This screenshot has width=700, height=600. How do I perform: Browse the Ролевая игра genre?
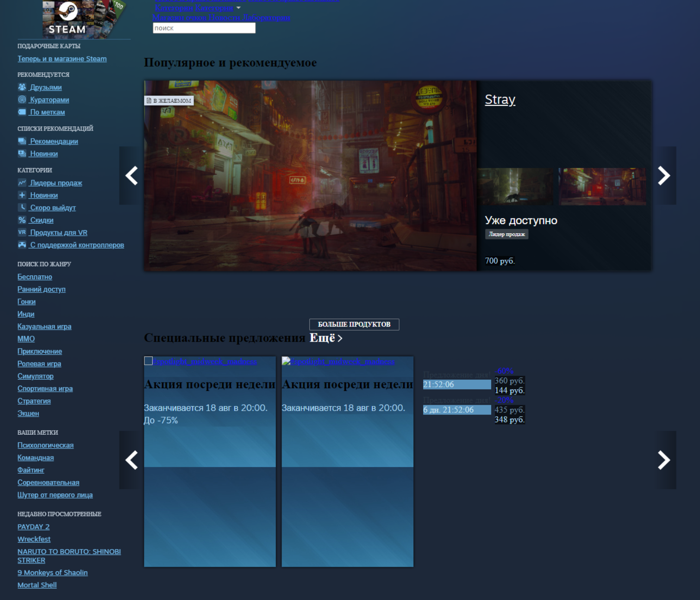tap(39, 364)
